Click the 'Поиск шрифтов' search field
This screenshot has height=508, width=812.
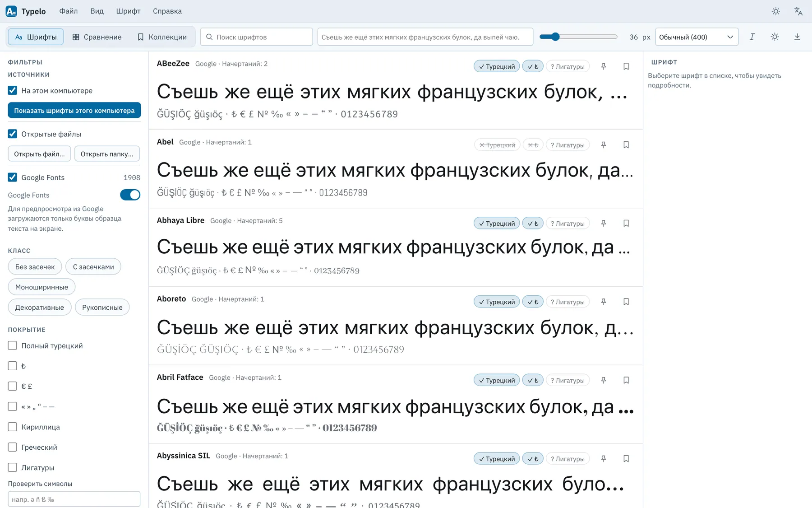(x=256, y=37)
